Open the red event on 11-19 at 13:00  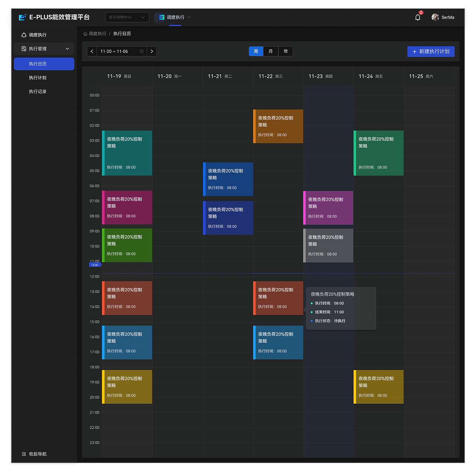[x=127, y=298]
